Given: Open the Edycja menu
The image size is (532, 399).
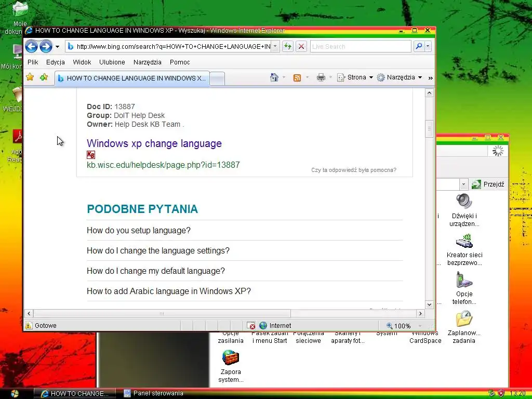Looking at the screenshot, I should coord(55,62).
